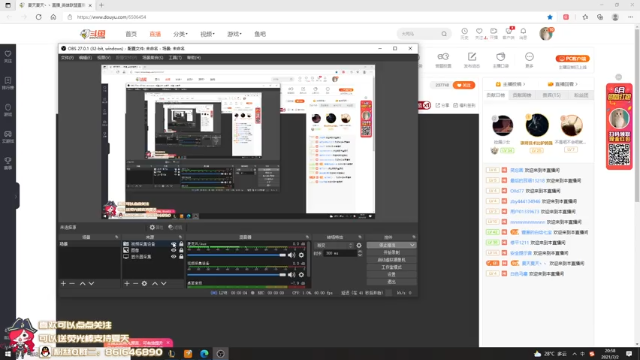The height and width of the screenshot is (360, 640).
Task: Open the Scenes dock panel float icon
Action: pos(116,237)
